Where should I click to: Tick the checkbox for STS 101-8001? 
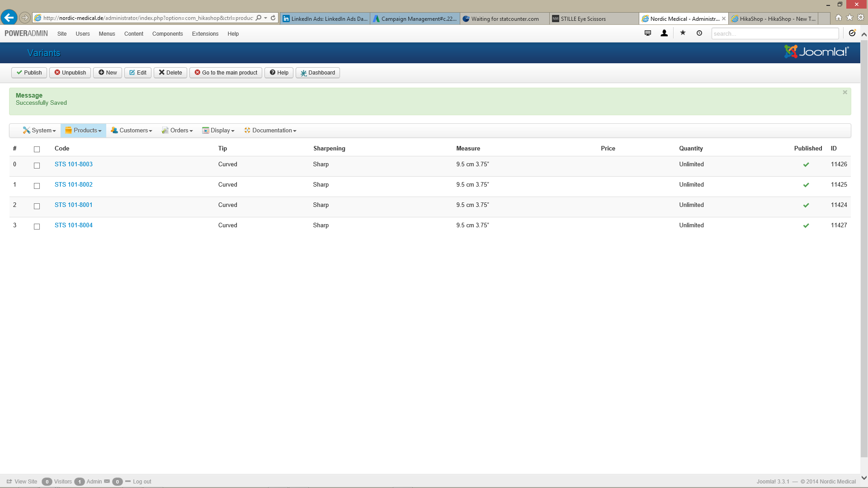coord(37,206)
